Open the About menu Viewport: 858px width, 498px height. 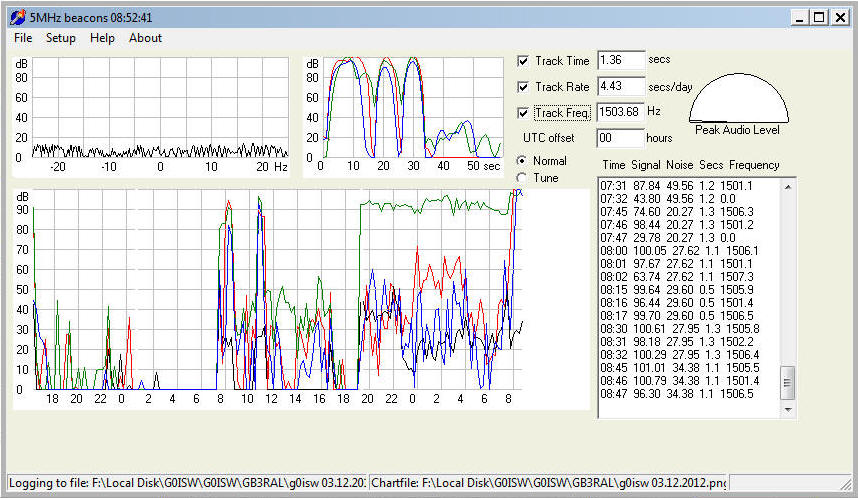point(145,38)
